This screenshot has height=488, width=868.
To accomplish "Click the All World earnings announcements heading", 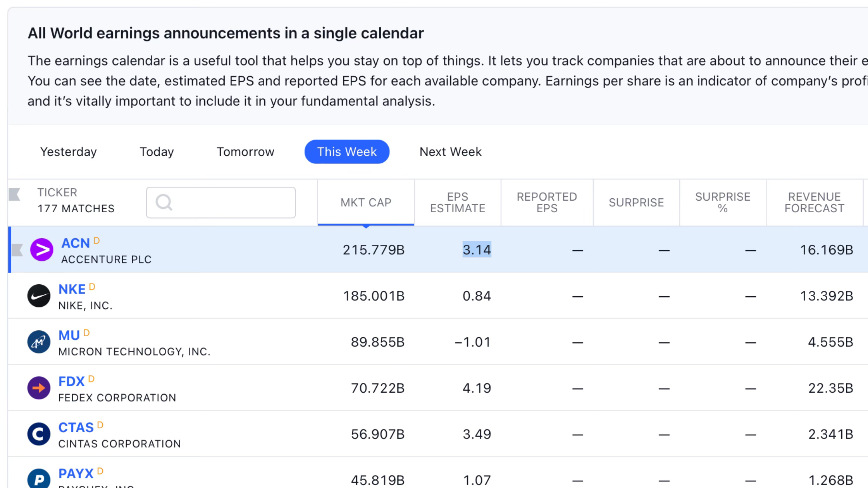I will pyautogui.click(x=226, y=33).
